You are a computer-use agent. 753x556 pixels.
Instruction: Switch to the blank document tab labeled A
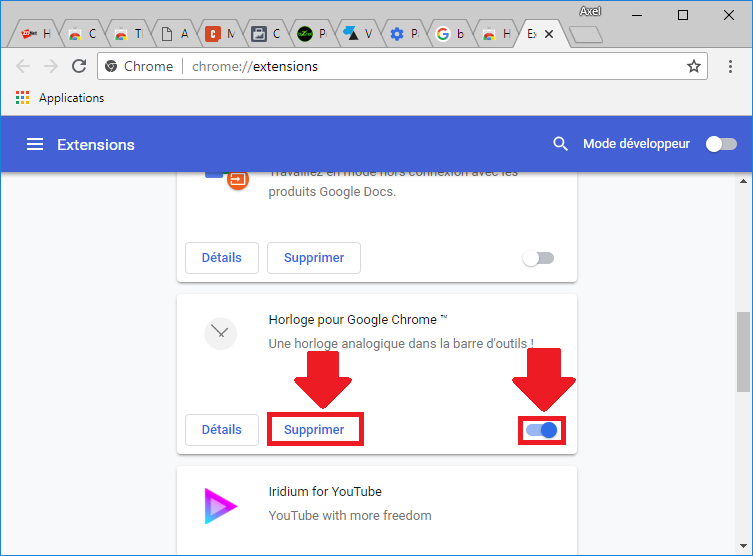[x=174, y=34]
